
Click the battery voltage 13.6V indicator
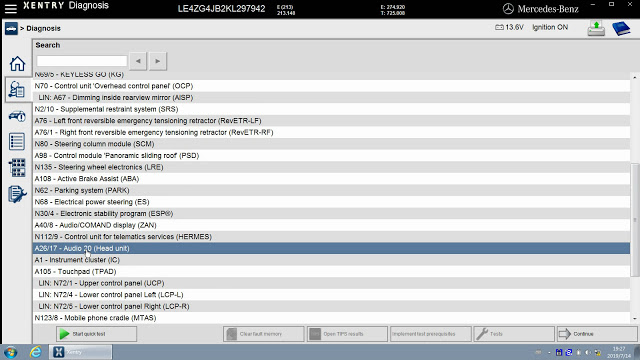coord(509,27)
